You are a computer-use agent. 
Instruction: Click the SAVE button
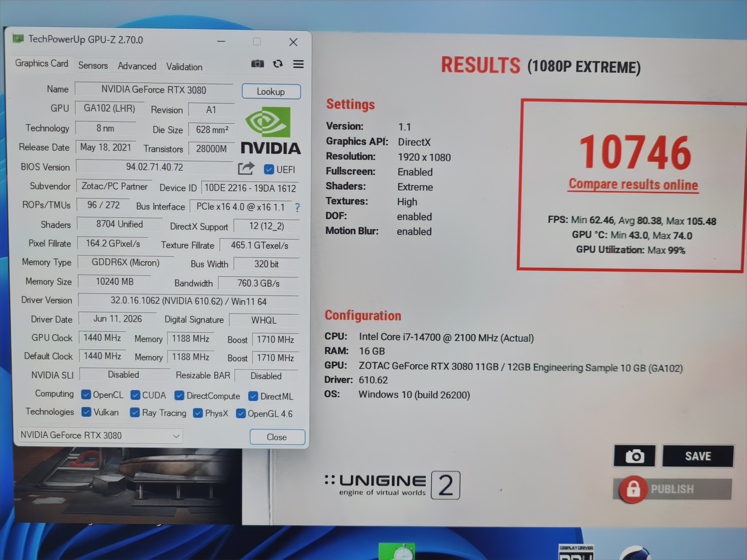tap(698, 456)
